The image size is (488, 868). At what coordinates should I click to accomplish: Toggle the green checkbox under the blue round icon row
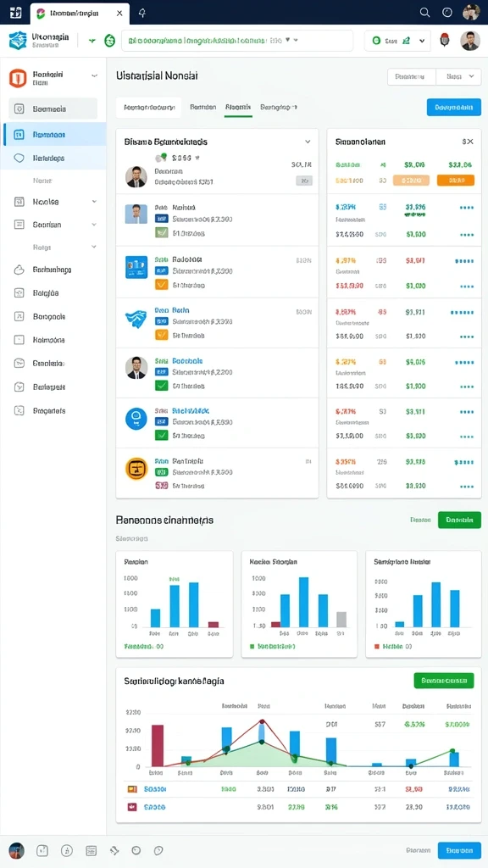point(161,436)
